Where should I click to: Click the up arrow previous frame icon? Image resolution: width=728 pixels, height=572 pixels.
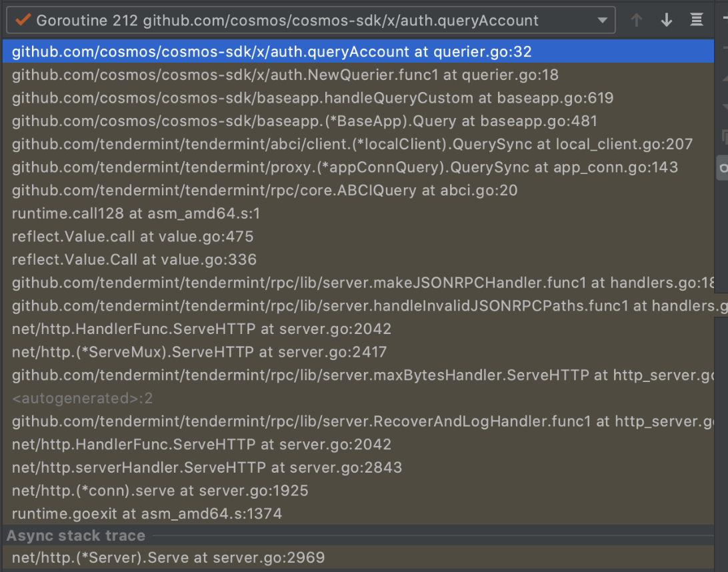point(637,20)
